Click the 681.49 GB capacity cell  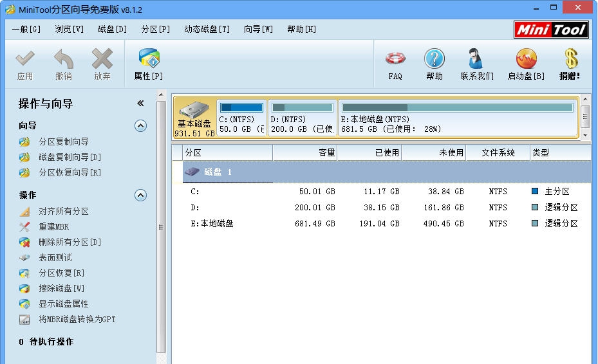[315, 223]
